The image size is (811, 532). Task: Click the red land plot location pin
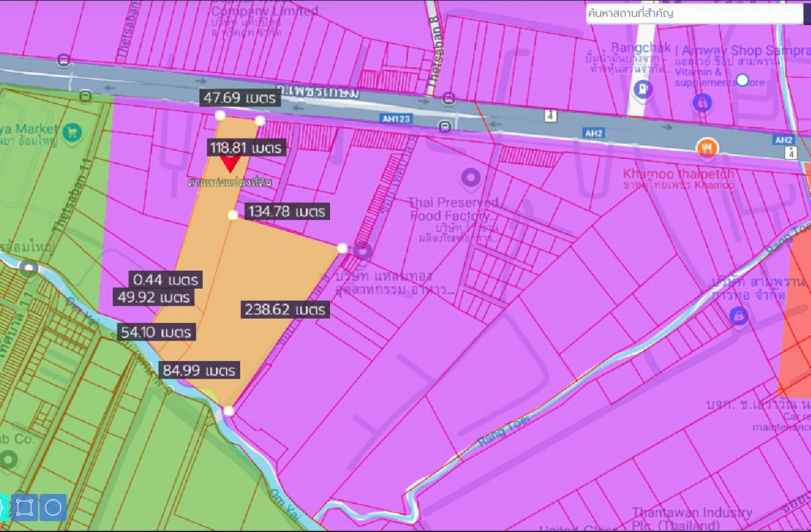[x=230, y=163]
